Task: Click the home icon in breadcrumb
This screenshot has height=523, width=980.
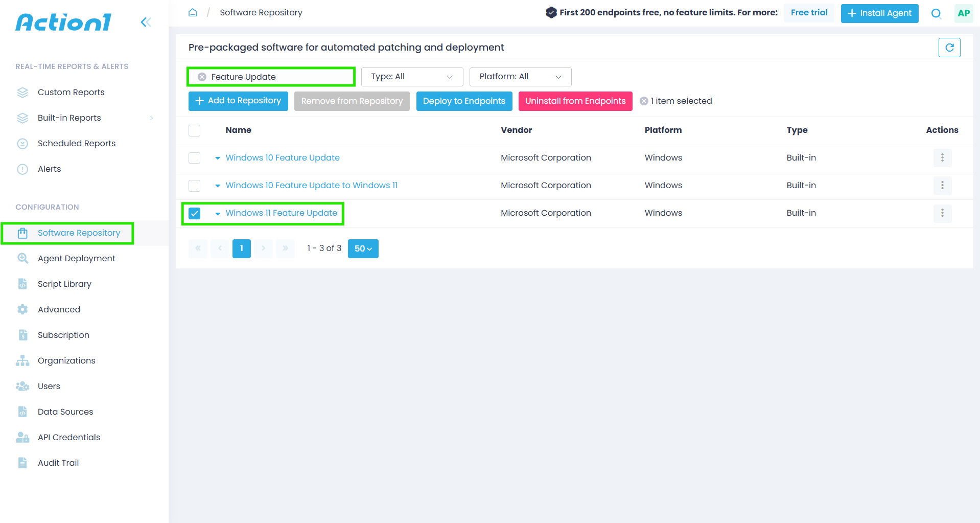Action: click(193, 12)
